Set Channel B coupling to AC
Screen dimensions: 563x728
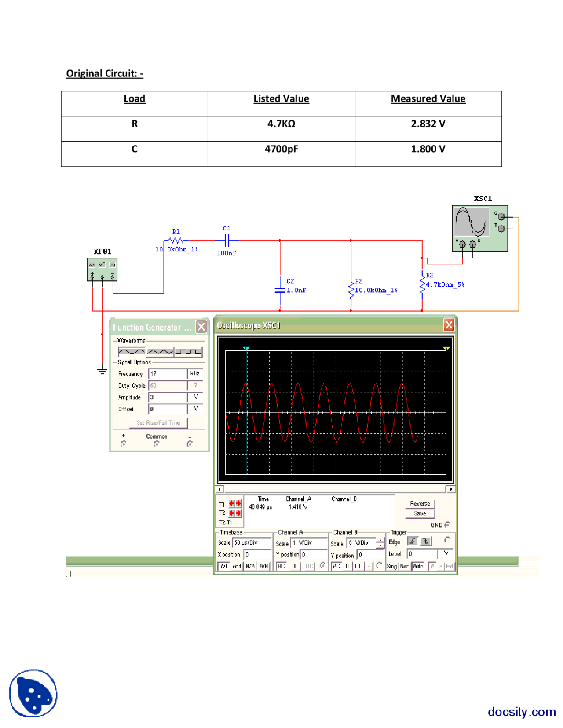[336, 566]
